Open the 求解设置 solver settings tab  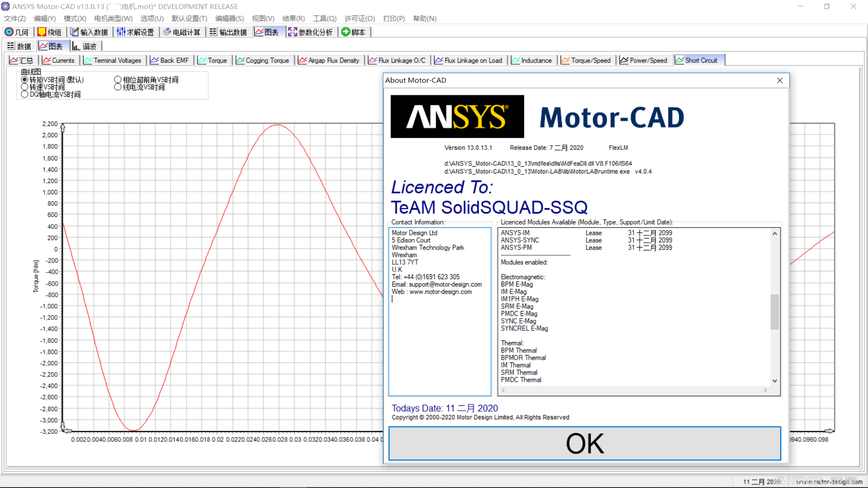136,32
